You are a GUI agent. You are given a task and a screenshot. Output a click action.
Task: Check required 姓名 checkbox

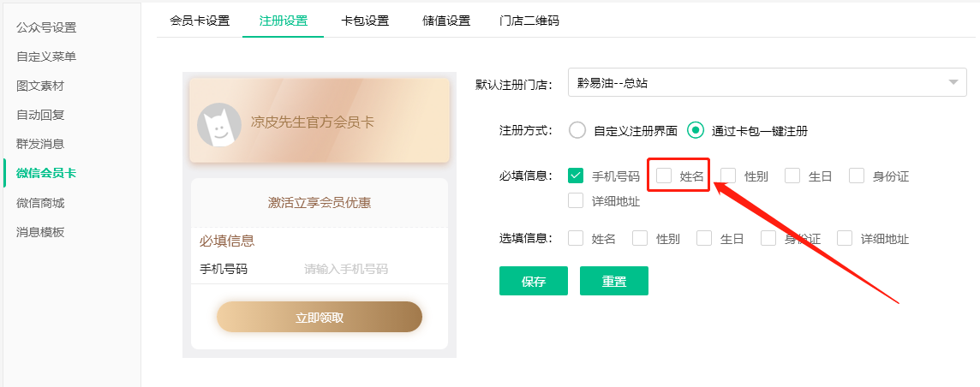[665, 176]
